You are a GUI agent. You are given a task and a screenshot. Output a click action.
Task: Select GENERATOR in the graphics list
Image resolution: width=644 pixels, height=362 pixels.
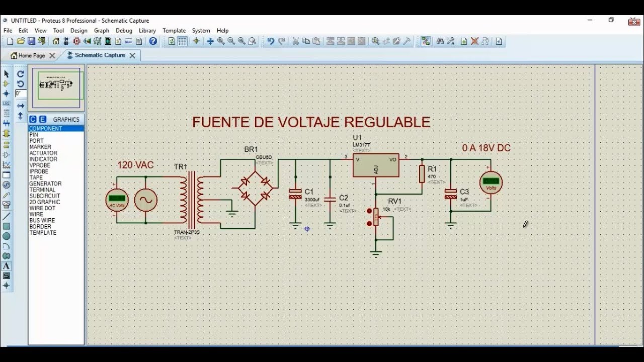point(56,184)
